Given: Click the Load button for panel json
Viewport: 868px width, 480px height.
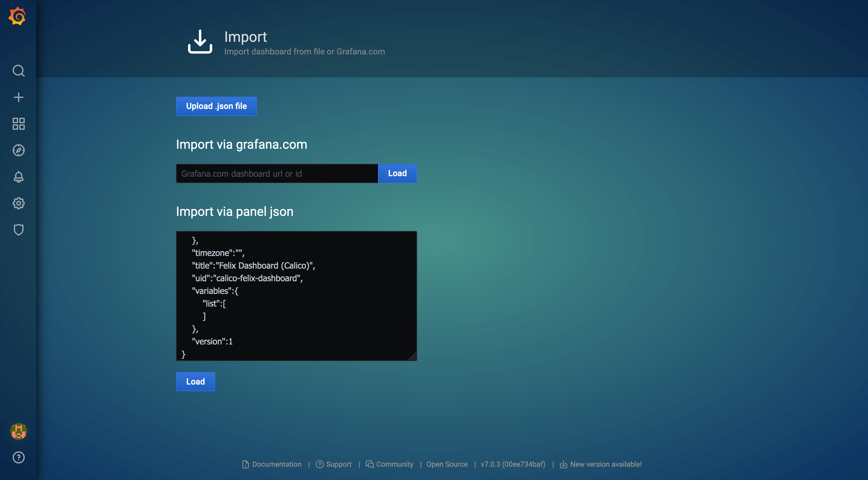Looking at the screenshot, I should 195,381.
